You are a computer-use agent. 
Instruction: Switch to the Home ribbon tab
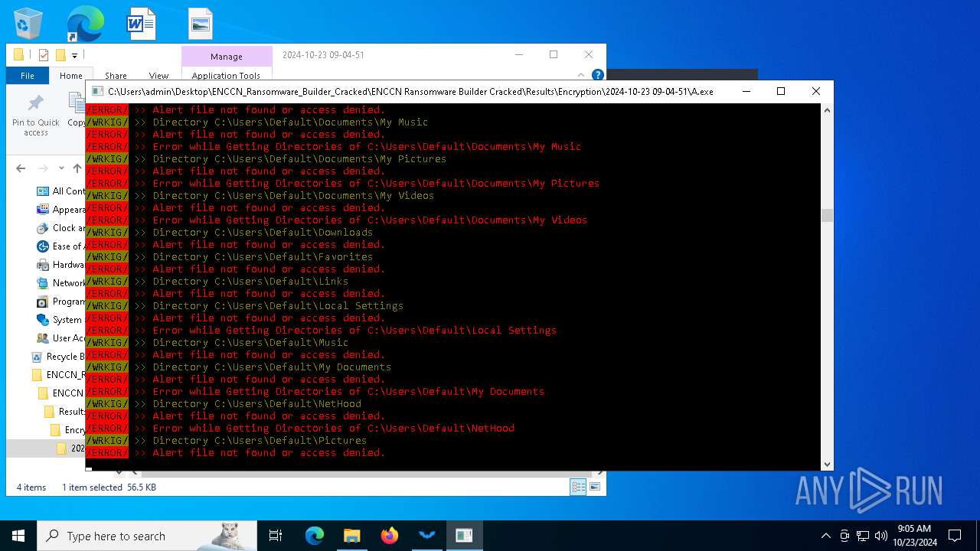click(71, 76)
